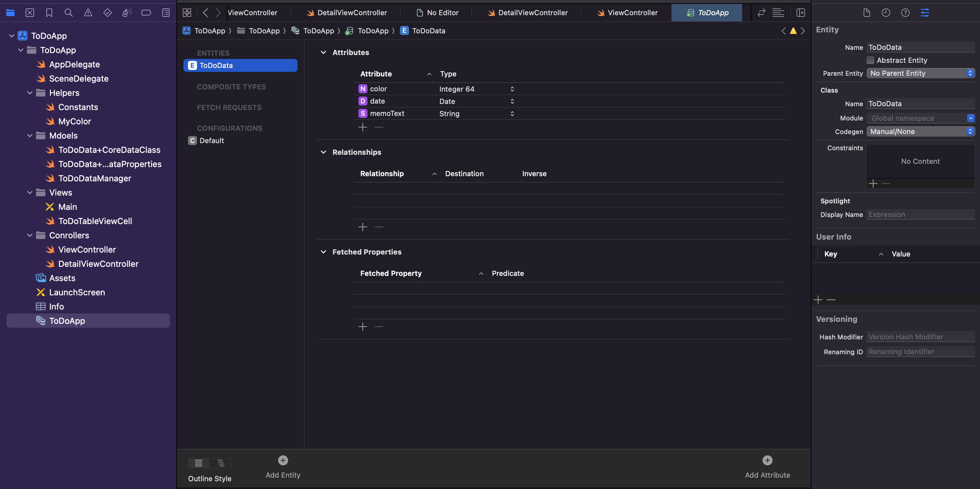Toggle the Abstract Entity checkbox
This screenshot has width=980, height=489.
click(x=870, y=60)
